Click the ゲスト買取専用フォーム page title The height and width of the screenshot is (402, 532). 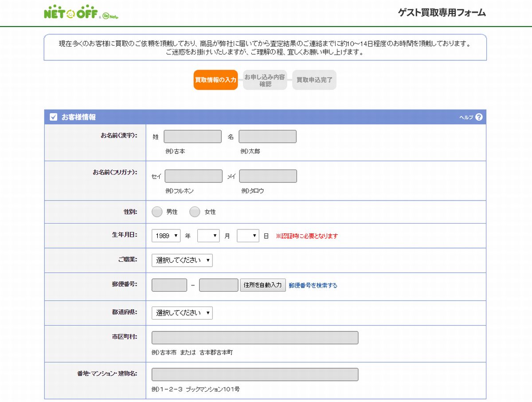[442, 12]
